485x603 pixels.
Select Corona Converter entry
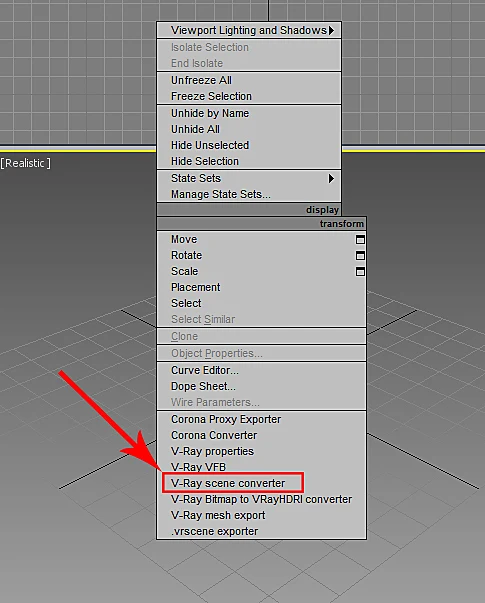[214, 435]
